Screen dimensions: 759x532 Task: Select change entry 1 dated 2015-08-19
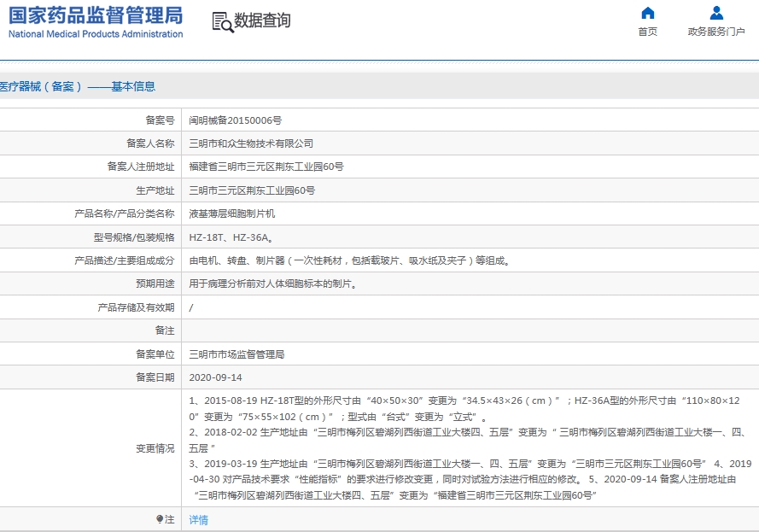click(464, 408)
